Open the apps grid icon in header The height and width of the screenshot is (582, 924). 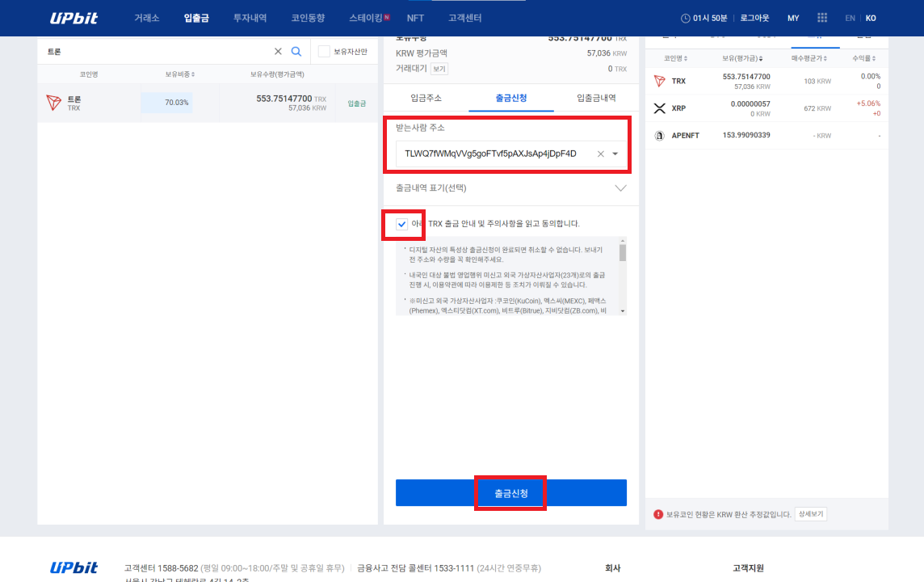822,18
